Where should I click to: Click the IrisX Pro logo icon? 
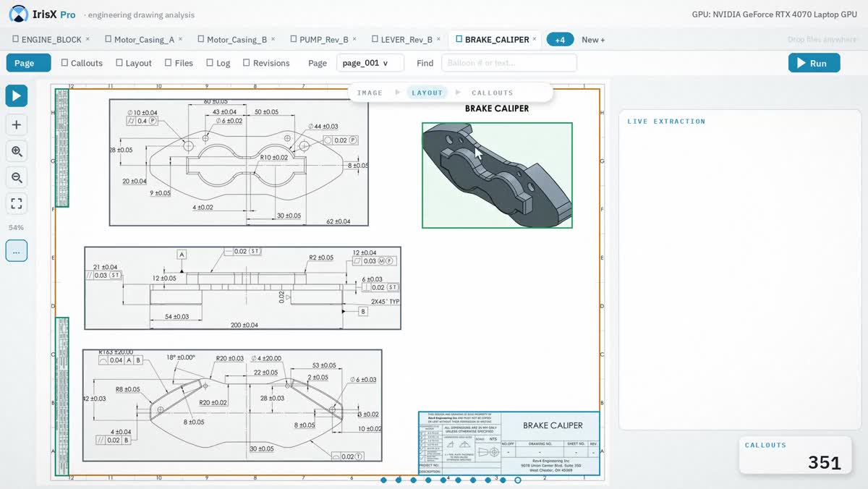pos(19,14)
